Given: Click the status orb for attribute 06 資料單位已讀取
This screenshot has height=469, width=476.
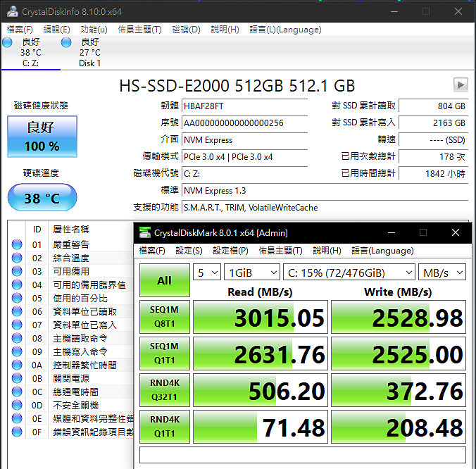Looking at the screenshot, I should [x=17, y=311].
